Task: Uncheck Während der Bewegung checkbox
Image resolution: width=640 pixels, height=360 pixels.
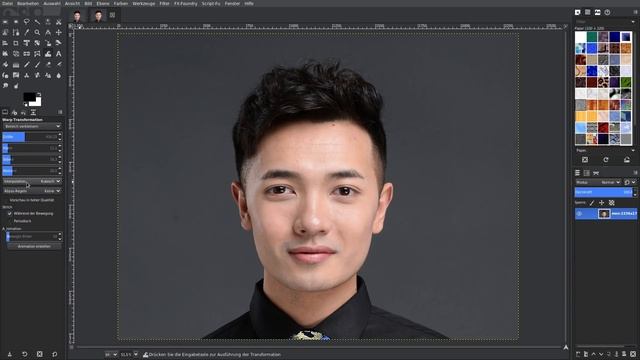Action: 9,213
